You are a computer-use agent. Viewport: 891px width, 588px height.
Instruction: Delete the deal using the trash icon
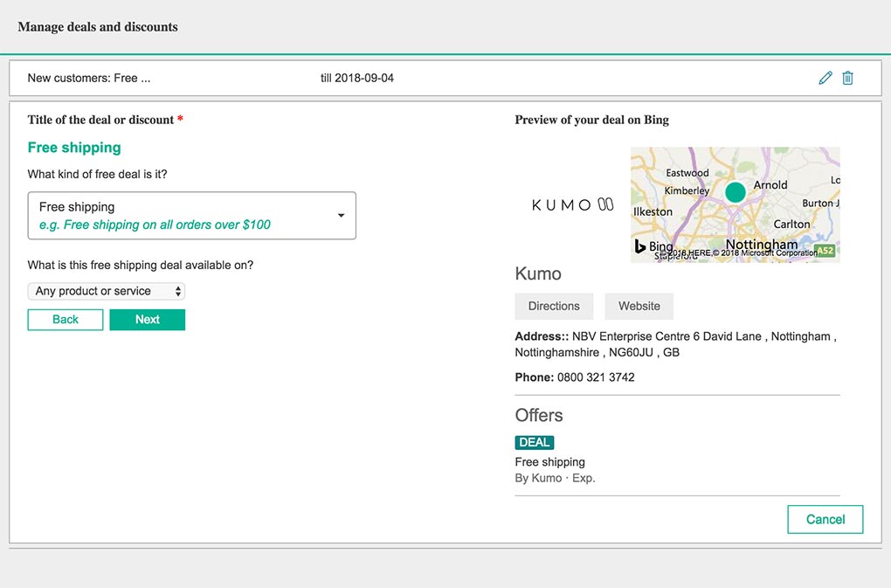pos(847,78)
